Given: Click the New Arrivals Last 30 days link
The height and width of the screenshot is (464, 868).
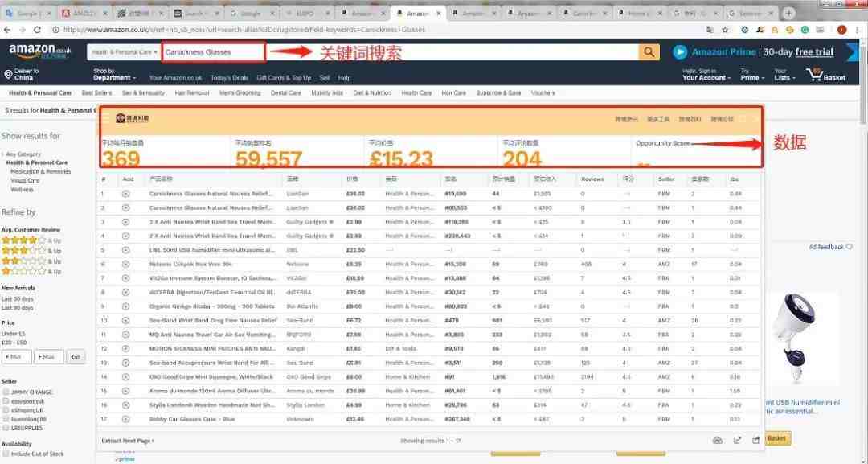Looking at the screenshot, I should coord(17,299).
